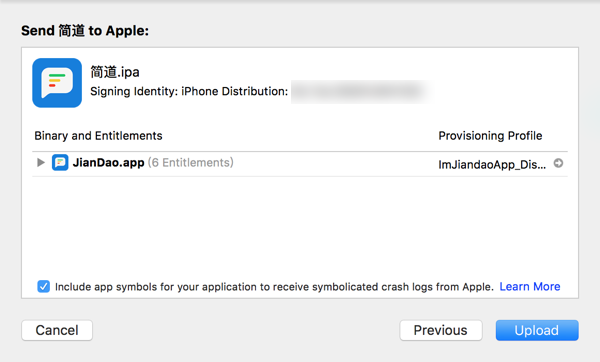600x362 pixels.
Task: Click the 'Send 简道 to Apple:' heading
Action: pos(85,31)
